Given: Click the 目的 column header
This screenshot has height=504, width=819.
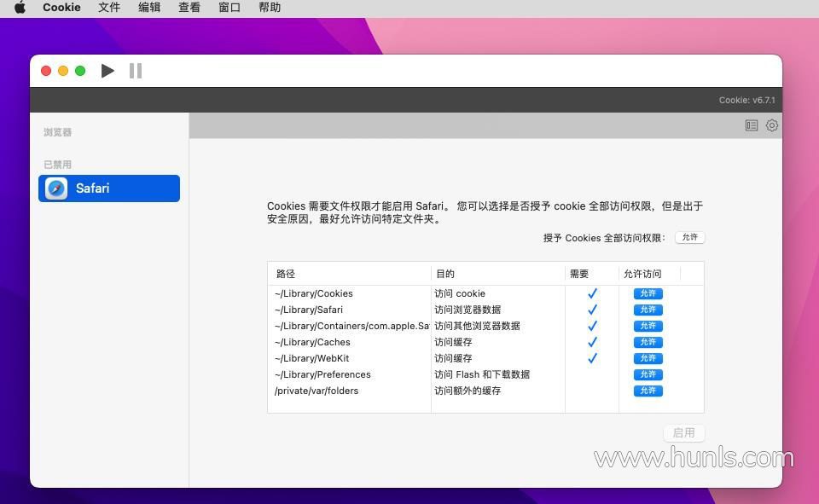Looking at the screenshot, I should (x=445, y=274).
